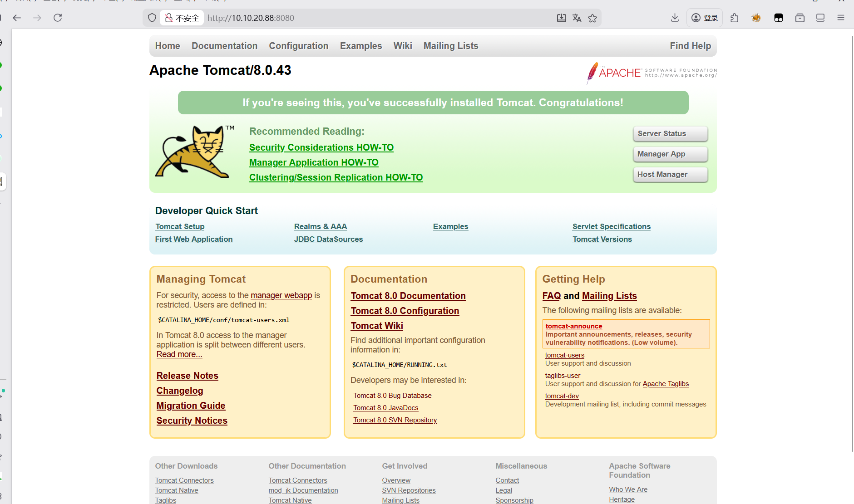Viewport: 854px width, 504px height.
Task: Click the translate page icon
Action: [x=577, y=18]
